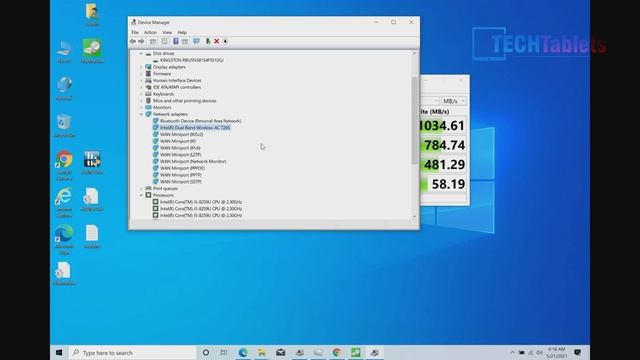640x360 pixels.
Task: Open Task View on the taskbar
Action: pyautogui.click(x=224, y=352)
